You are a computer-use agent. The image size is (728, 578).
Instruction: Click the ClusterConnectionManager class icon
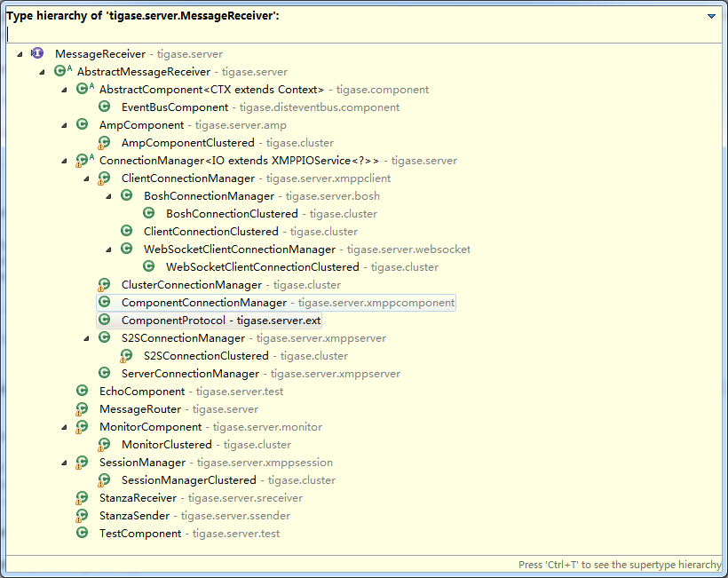click(104, 284)
